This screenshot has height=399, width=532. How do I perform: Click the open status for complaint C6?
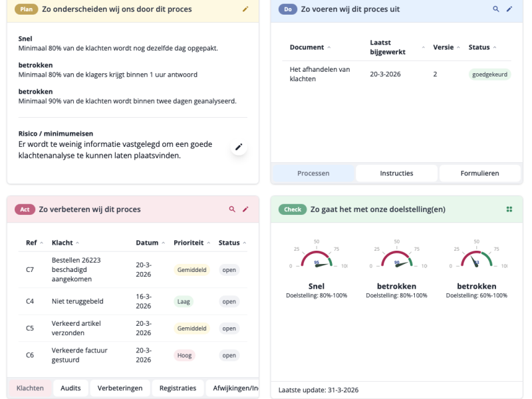[x=229, y=355]
